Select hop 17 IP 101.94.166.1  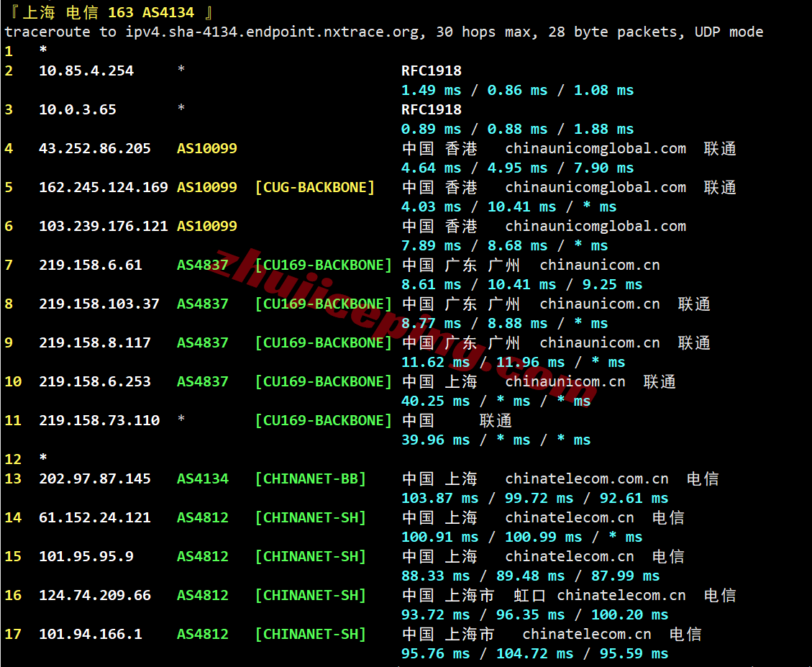(91, 635)
